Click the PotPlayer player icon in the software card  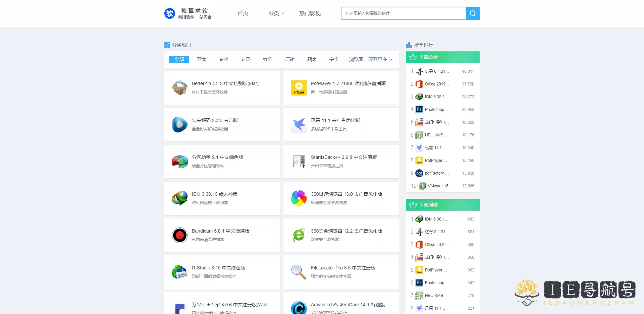pyautogui.click(x=299, y=88)
